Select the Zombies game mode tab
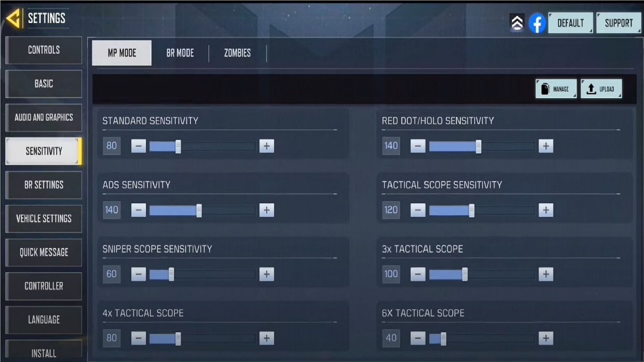644x362 pixels. [237, 53]
